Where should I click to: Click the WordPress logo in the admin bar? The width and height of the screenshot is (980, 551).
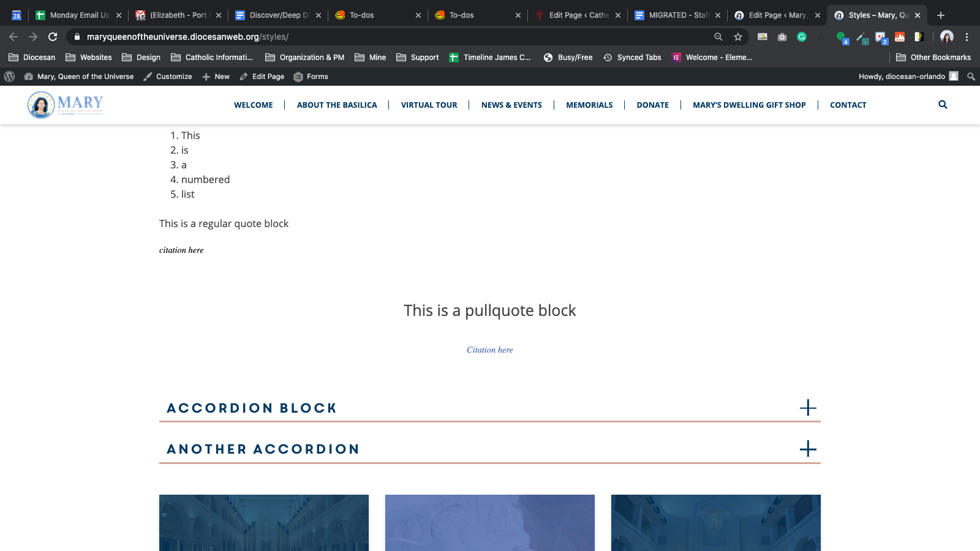click(9, 77)
